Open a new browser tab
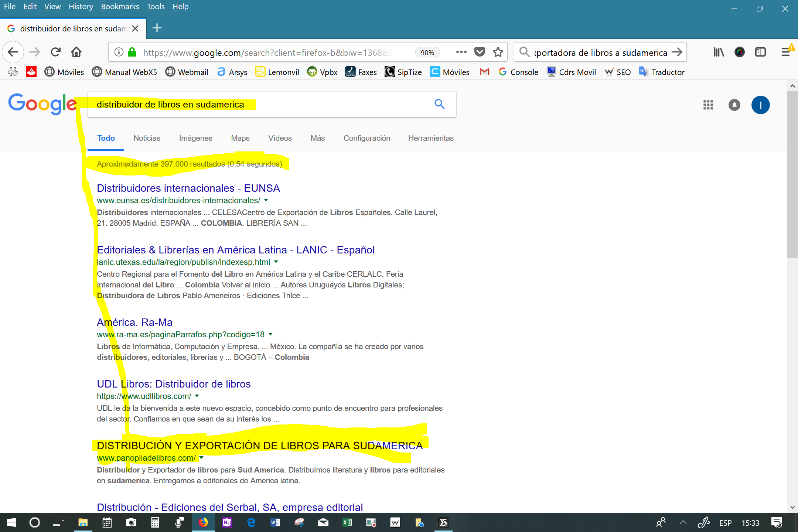 157,28
